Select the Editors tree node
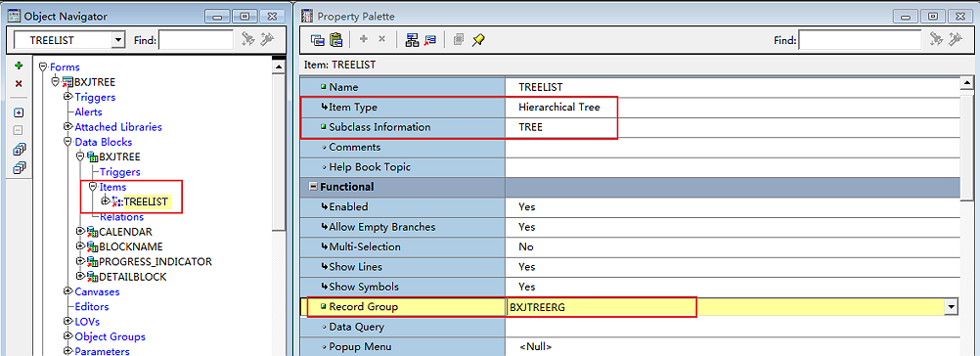 pyautogui.click(x=91, y=307)
